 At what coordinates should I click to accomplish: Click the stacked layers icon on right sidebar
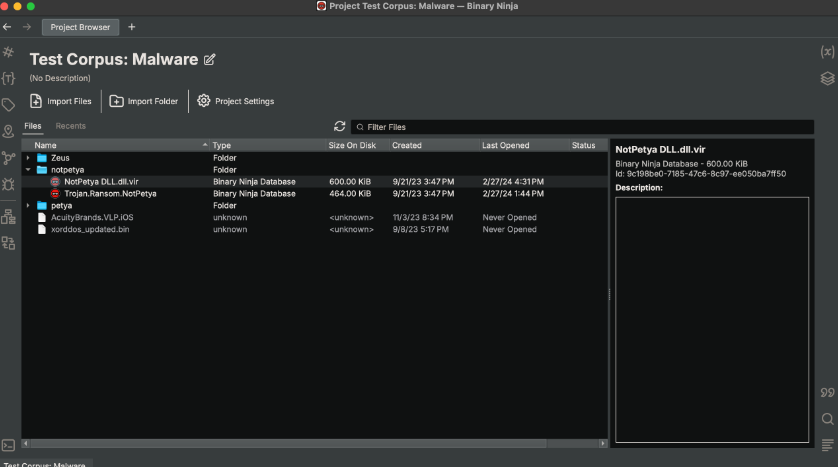point(827,78)
